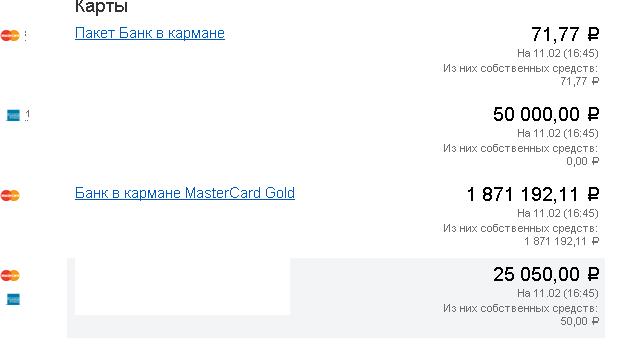642x363 pixels.
Task: Click own funds amount 0,00 ₽
Action: 583,161
